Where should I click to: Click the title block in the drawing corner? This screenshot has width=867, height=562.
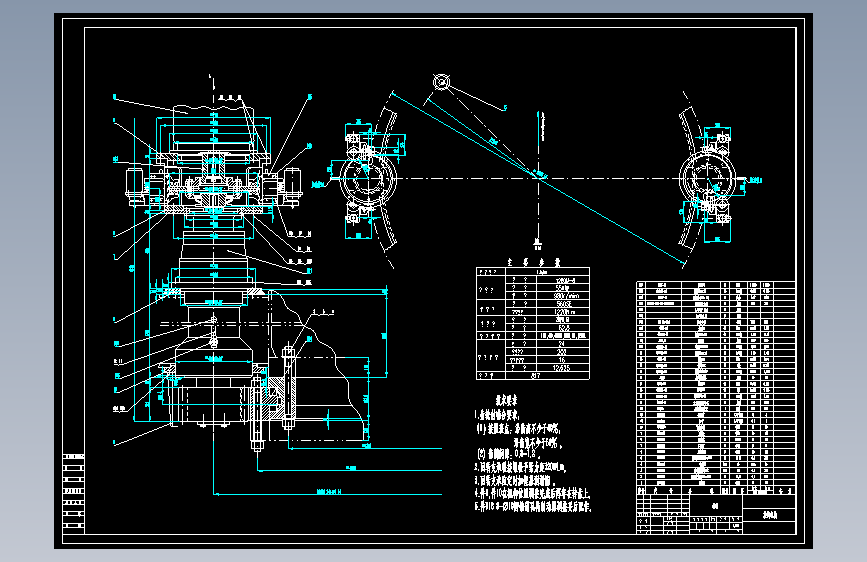(x=715, y=514)
